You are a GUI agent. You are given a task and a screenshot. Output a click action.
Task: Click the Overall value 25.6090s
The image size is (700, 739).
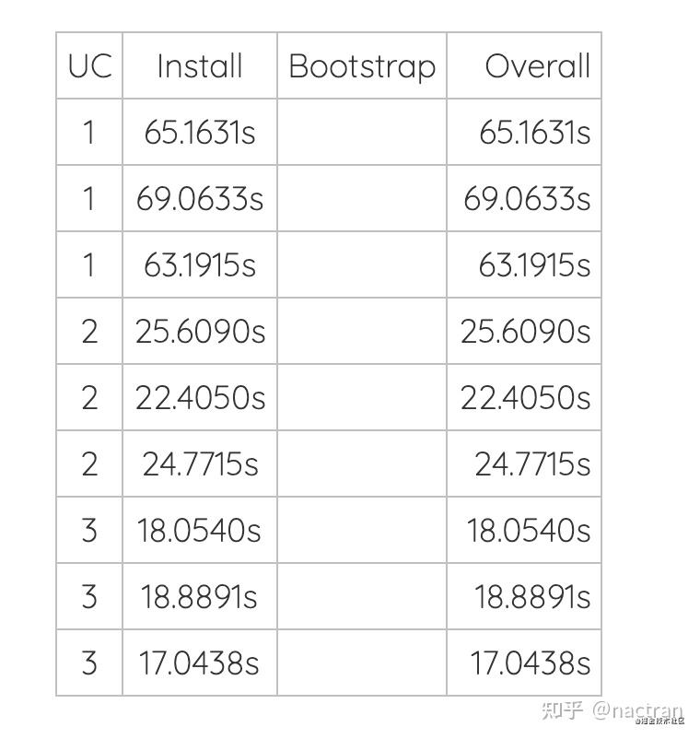click(526, 332)
